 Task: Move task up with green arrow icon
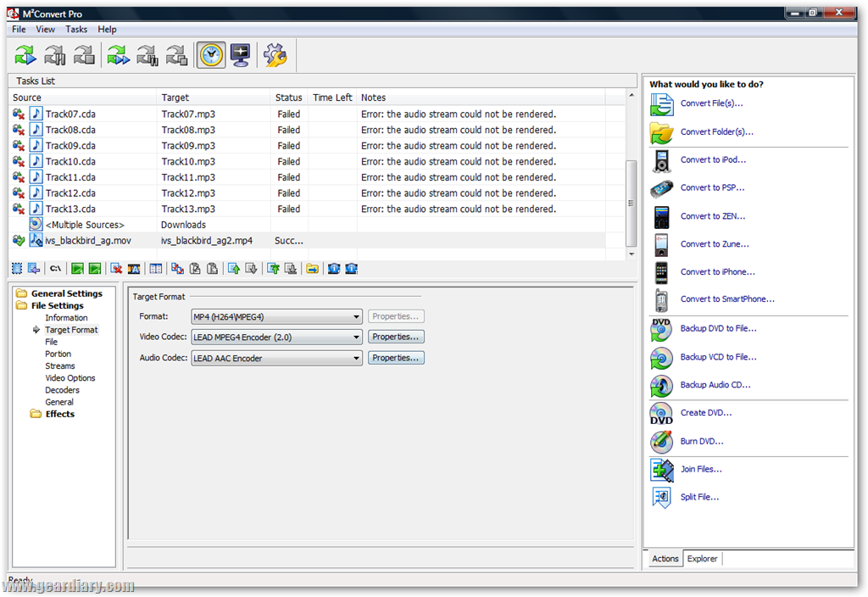234,269
